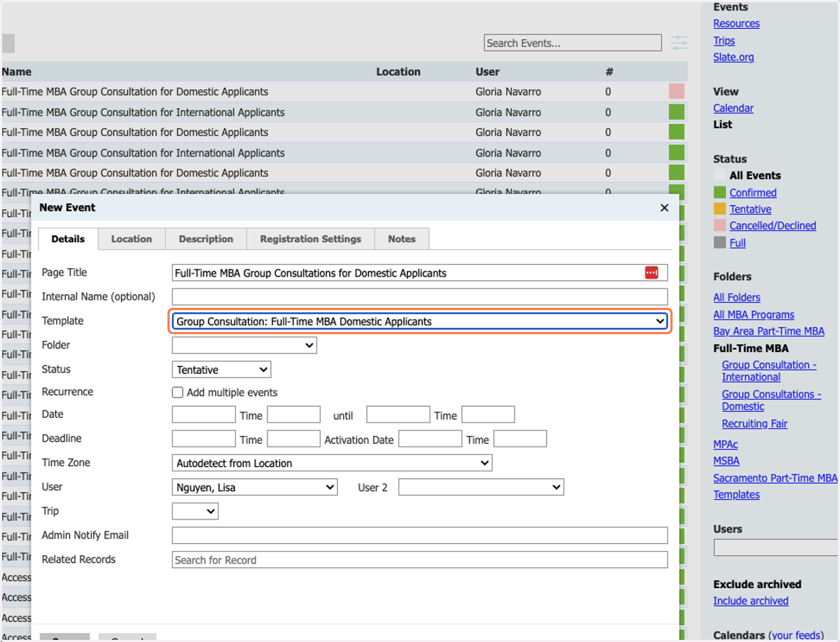The image size is (840, 642).
Task: Open the Templates folder link
Action: click(736, 495)
